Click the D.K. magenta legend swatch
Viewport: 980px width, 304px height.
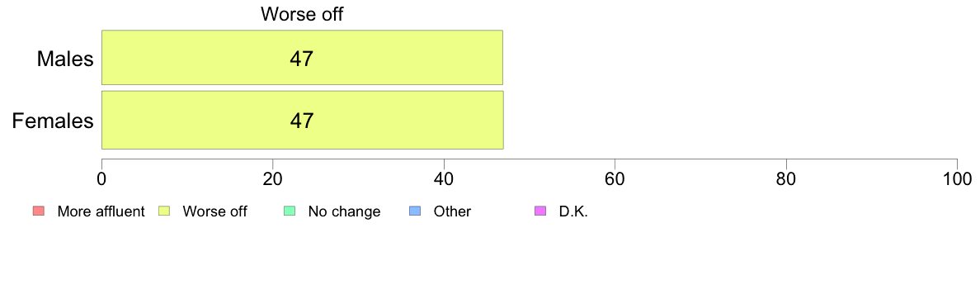click(539, 211)
